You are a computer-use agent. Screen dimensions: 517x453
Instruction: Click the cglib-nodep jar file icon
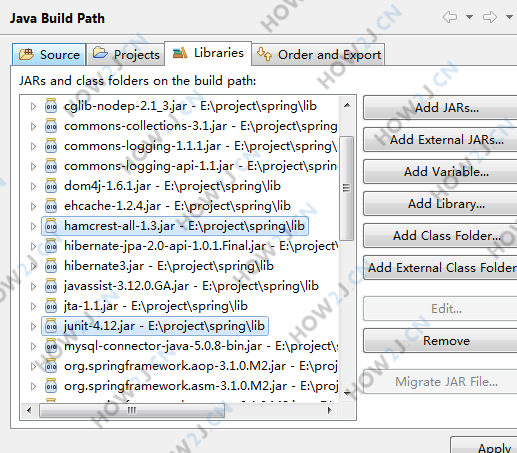coord(51,106)
